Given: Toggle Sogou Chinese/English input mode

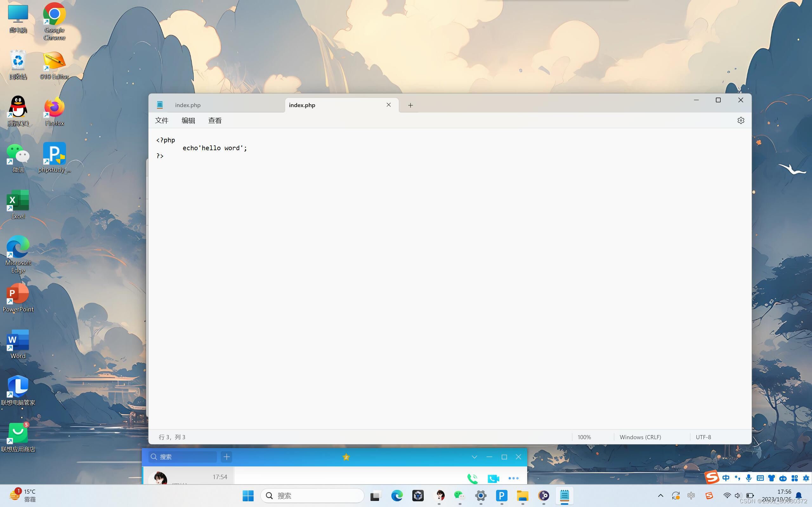Looking at the screenshot, I should 726,478.
